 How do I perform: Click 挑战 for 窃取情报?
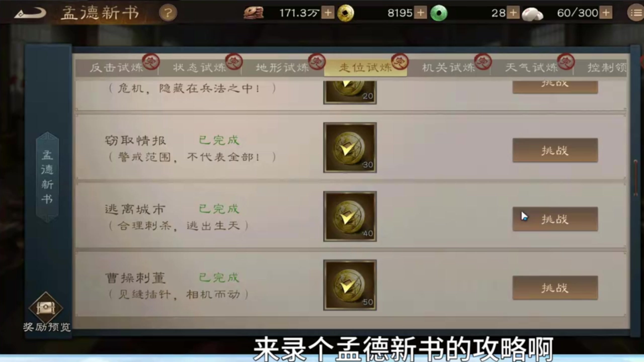pyautogui.click(x=555, y=150)
